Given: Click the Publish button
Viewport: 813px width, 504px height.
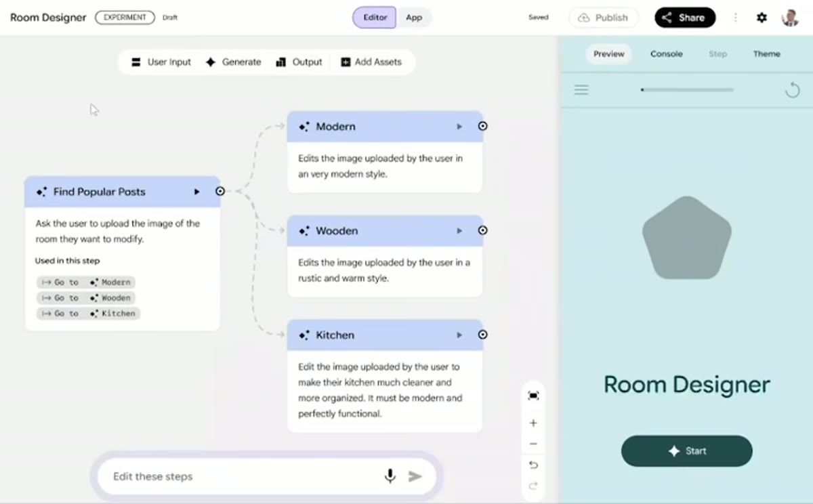Looking at the screenshot, I should tap(604, 18).
